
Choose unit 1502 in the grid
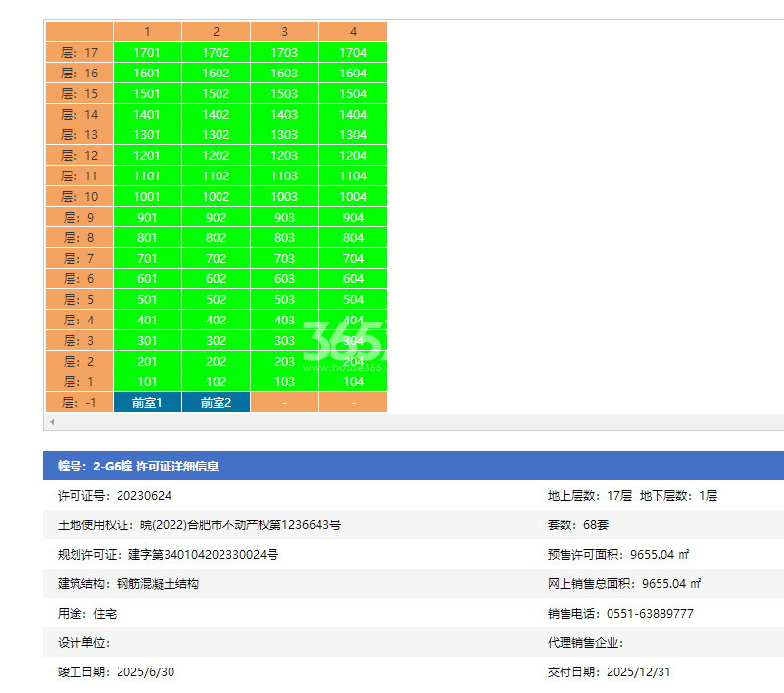pyautogui.click(x=216, y=93)
